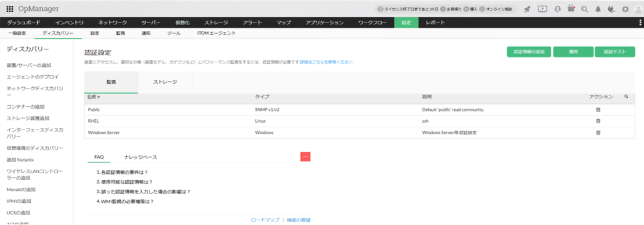Sort the table by 名前 column header
Screen dimensions: 644x225
pyautogui.click(x=93, y=97)
